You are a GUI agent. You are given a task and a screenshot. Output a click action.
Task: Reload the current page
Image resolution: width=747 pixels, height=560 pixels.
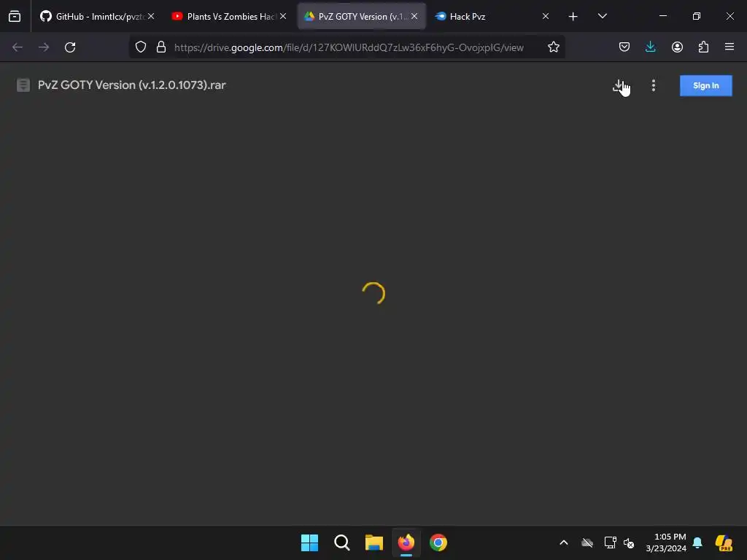tap(70, 47)
